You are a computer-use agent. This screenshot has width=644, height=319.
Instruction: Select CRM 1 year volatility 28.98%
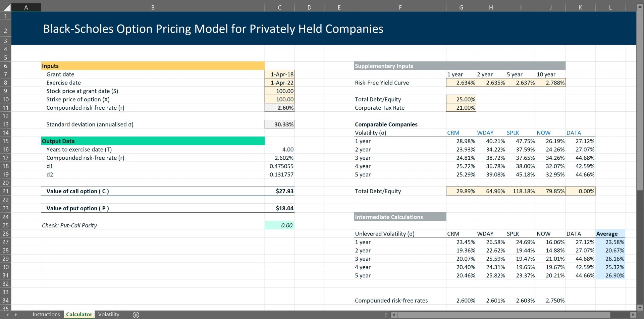[x=461, y=141]
